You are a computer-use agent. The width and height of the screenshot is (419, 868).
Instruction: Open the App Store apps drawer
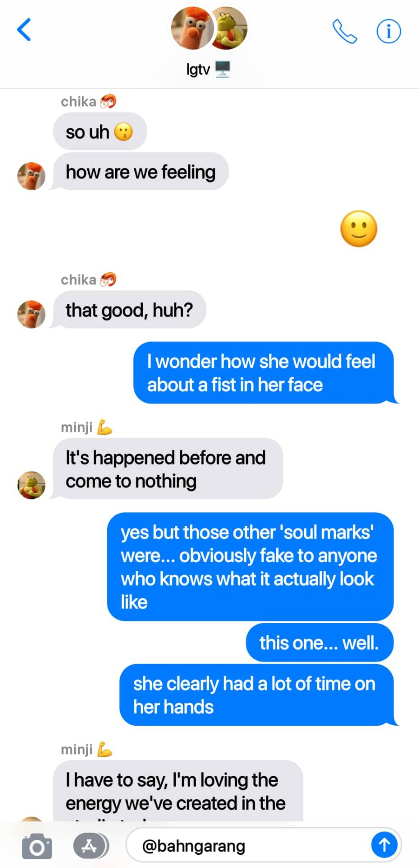tap(91, 845)
